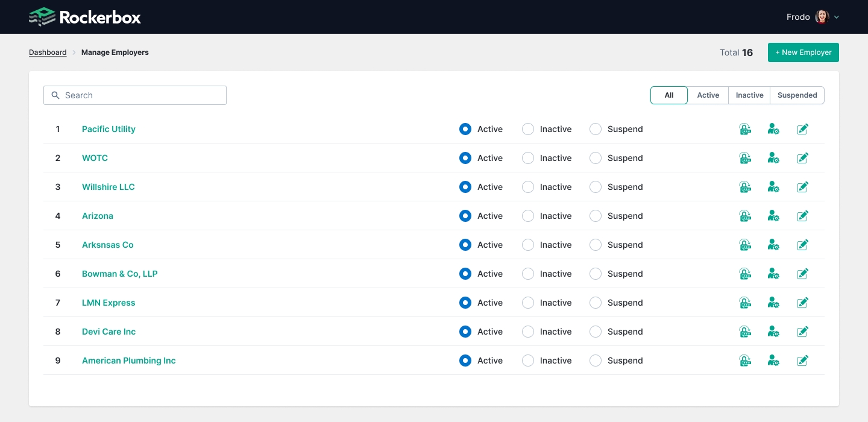
Task: Click the New Employer button
Action: coord(803,52)
